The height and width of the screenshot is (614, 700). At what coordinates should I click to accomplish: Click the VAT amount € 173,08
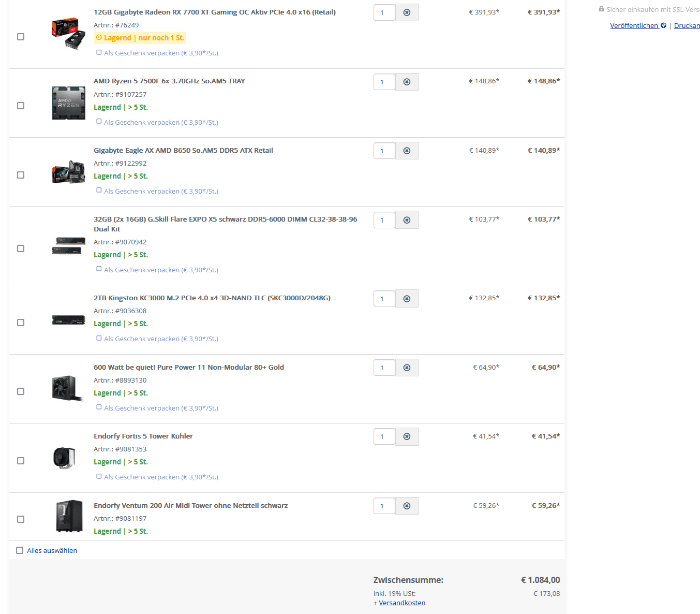546,593
